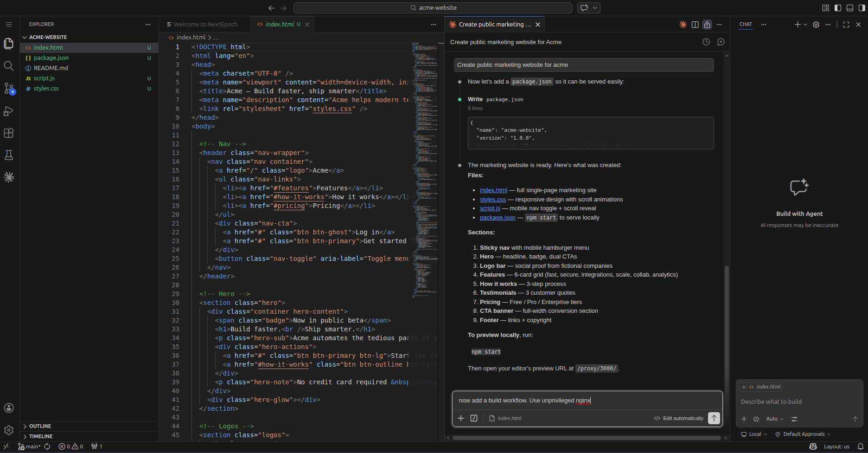Switch to the Welcome to NextEpoch tab

point(205,25)
